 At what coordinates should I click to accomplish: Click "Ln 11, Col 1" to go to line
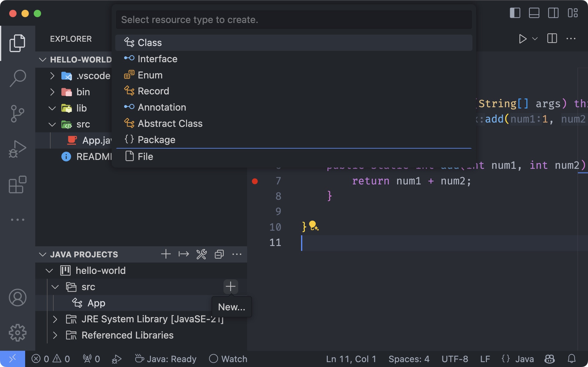(351, 359)
